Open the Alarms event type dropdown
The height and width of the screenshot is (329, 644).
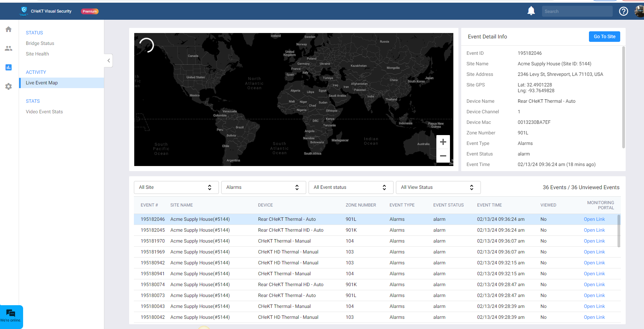263,187
